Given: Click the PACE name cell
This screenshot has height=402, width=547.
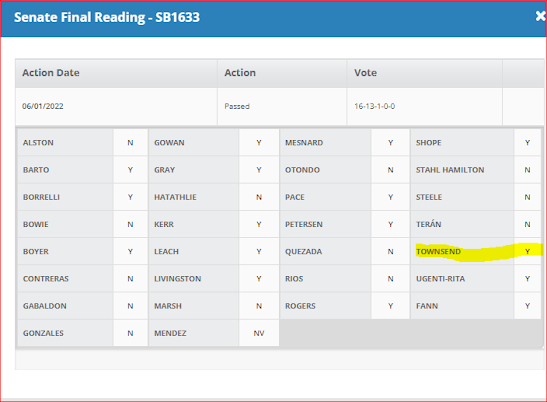Looking at the screenshot, I should click(325, 197).
